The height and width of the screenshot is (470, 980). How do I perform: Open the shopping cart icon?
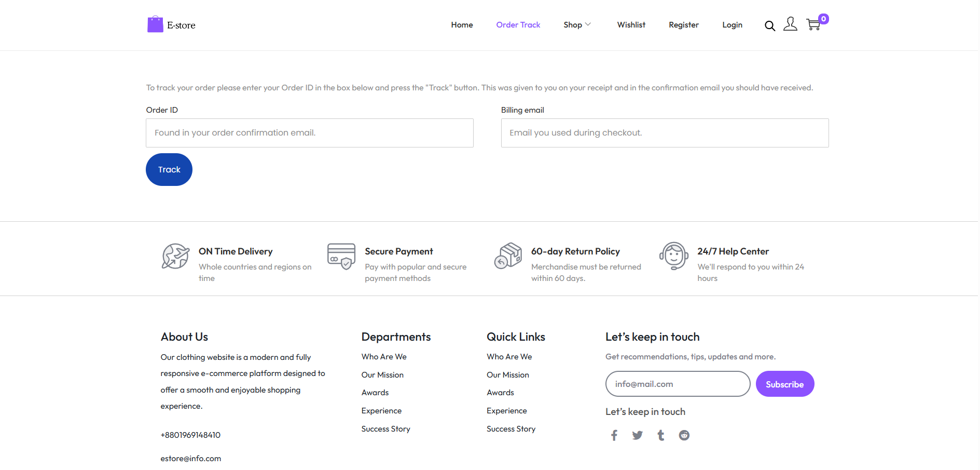813,25
